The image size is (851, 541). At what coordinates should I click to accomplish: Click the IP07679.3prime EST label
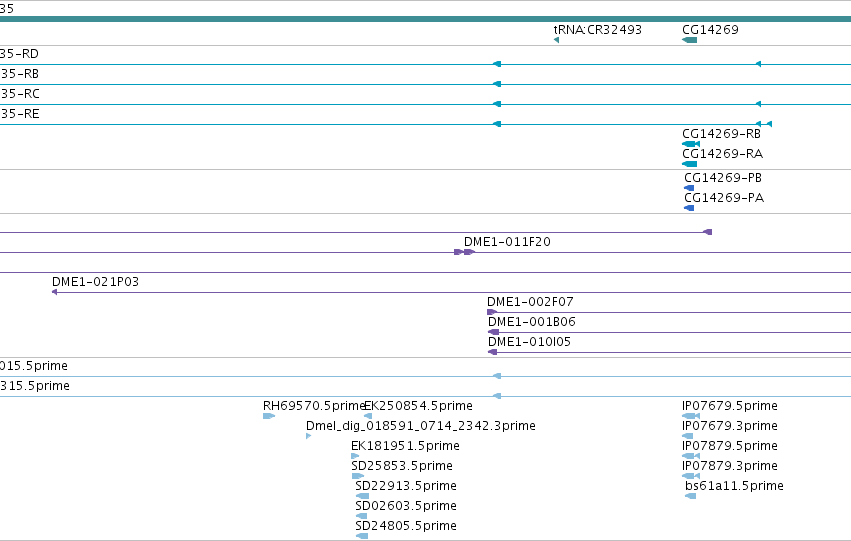tap(730, 426)
